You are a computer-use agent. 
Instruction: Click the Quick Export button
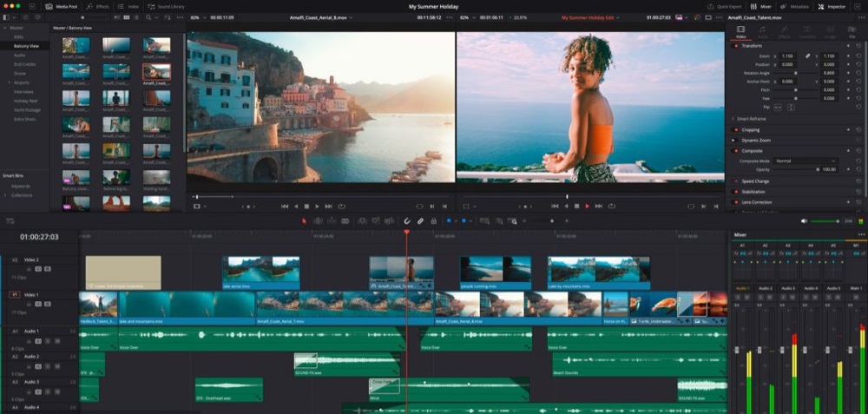click(x=726, y=6)
